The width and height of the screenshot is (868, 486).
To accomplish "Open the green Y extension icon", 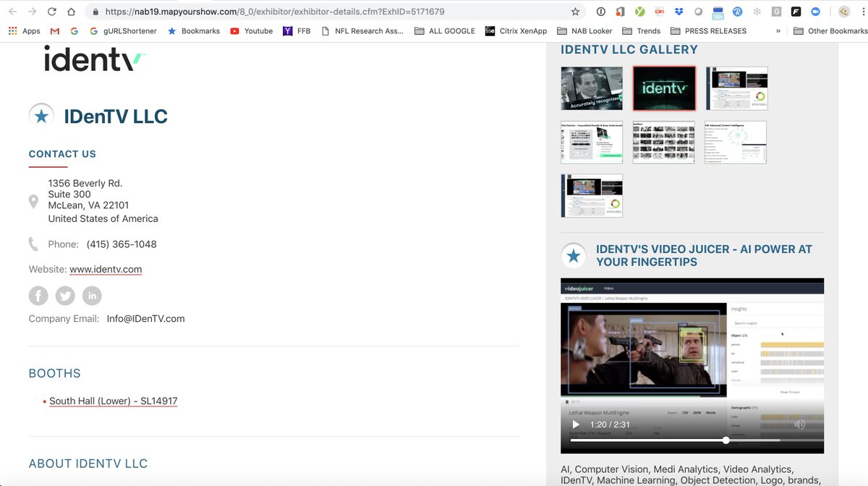I will click(x=640, y=12).
